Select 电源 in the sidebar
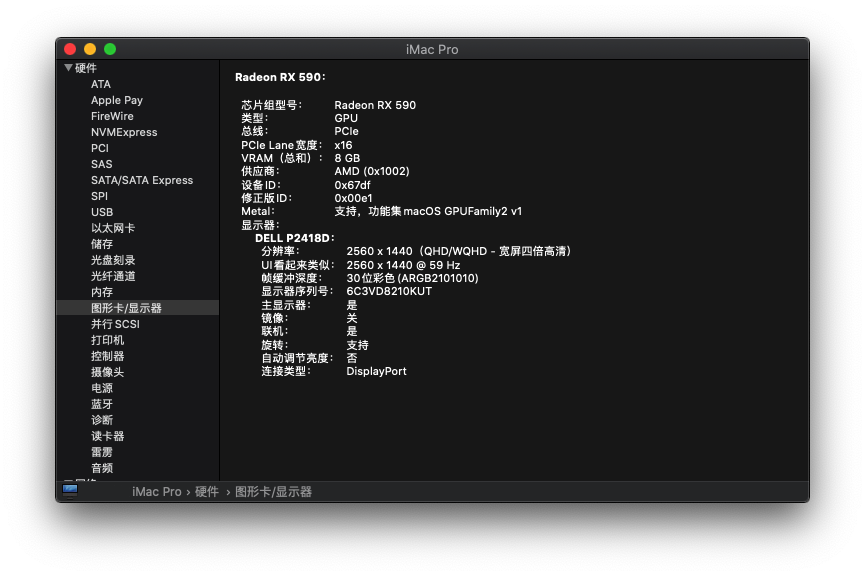 pyautogui.click(x=102, y=388)
